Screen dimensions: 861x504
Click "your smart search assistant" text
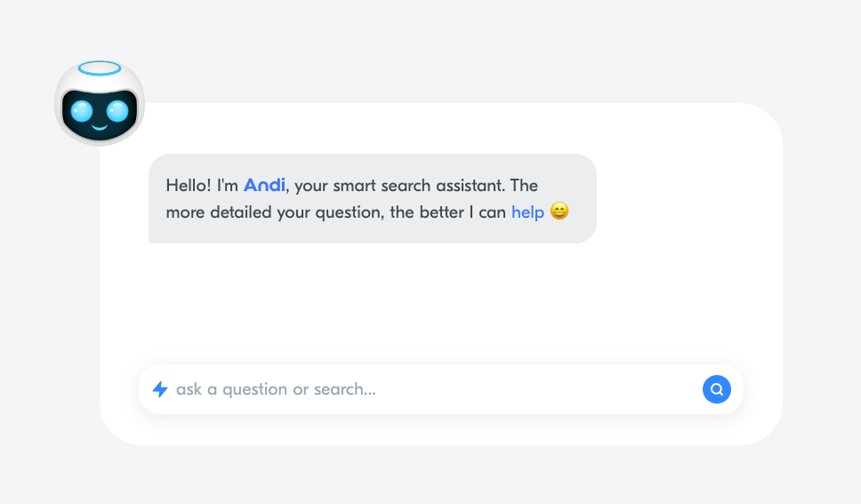click(399, 186)
